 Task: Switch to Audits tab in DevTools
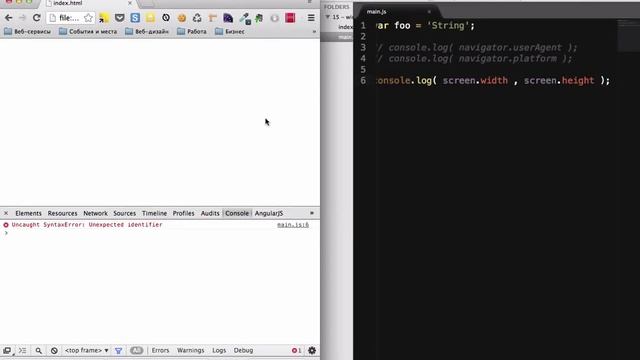(x=210, y=213)
